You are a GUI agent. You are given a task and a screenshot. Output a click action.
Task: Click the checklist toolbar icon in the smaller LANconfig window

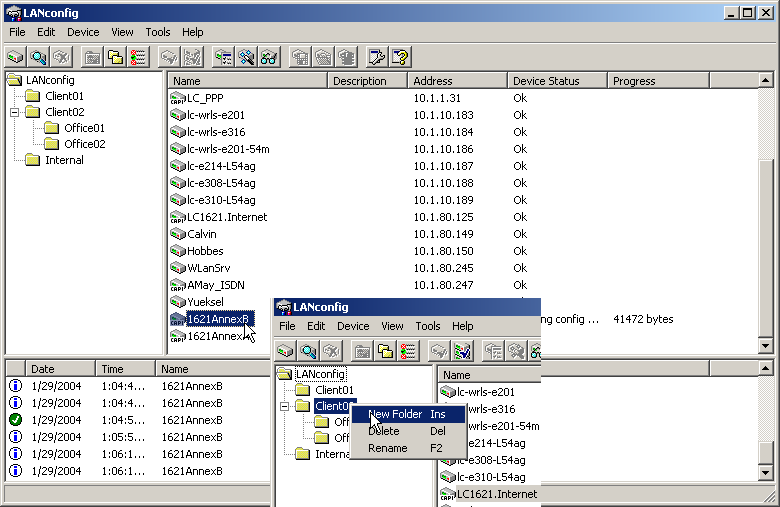click(x=408, y=351)
